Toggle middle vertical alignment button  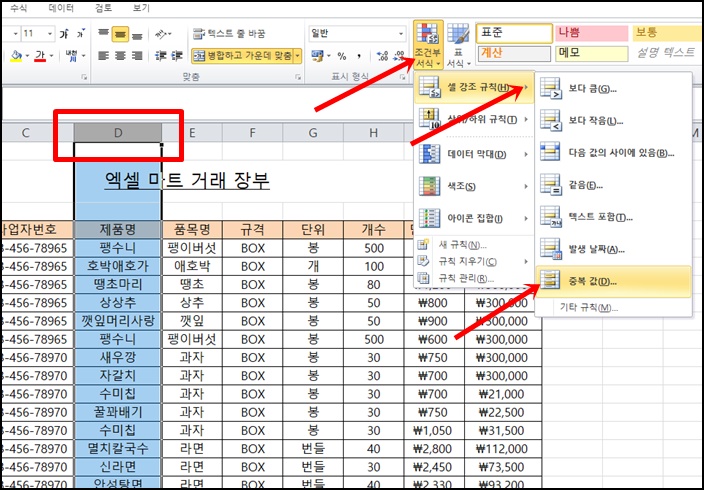tap(120, 34)
